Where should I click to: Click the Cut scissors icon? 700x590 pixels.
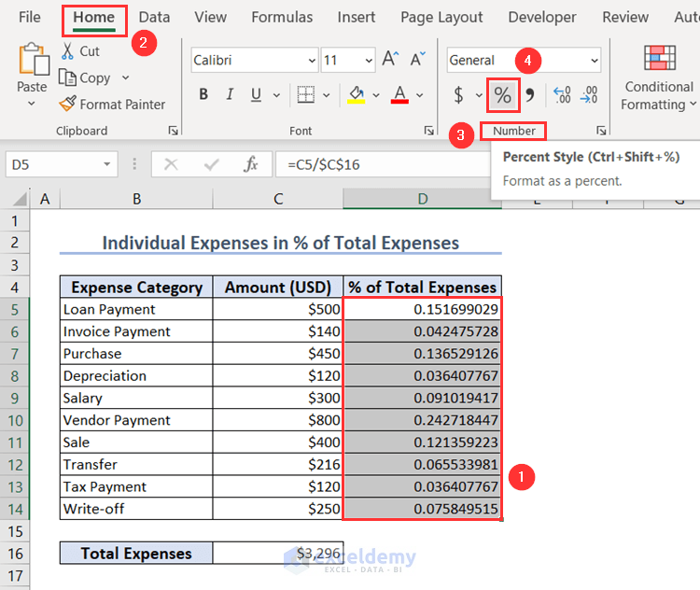[67, 51]
